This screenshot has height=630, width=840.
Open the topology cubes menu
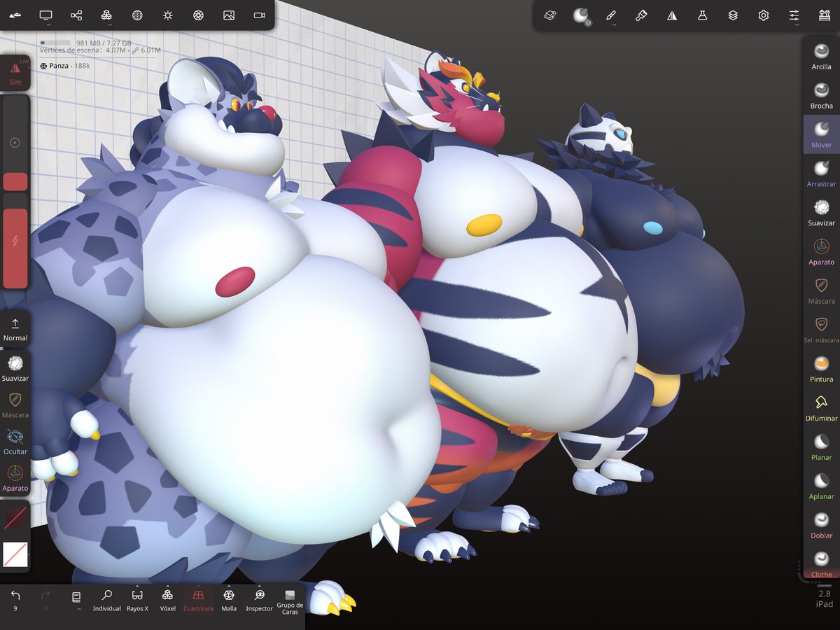point(106,15)
